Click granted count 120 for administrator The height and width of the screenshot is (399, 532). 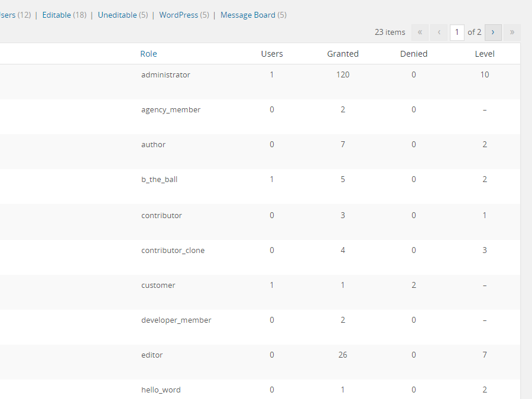(x=343, y=75)
